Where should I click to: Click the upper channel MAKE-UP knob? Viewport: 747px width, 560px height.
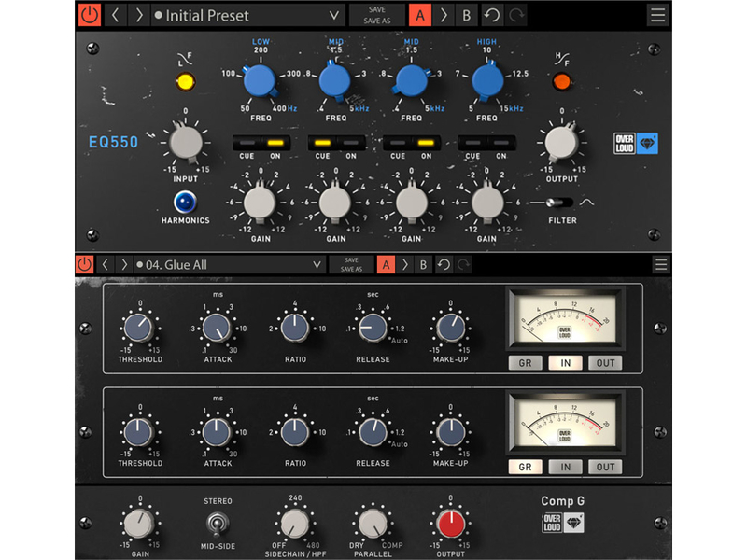[x=451, y=328]
